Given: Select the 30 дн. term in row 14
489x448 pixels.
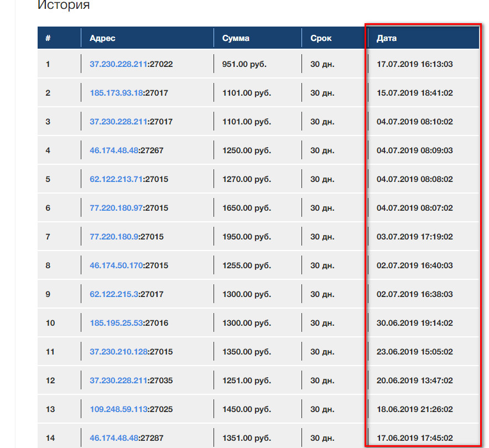Looking at the screenshot, I should pyautogui.click(x=322, y=438).
